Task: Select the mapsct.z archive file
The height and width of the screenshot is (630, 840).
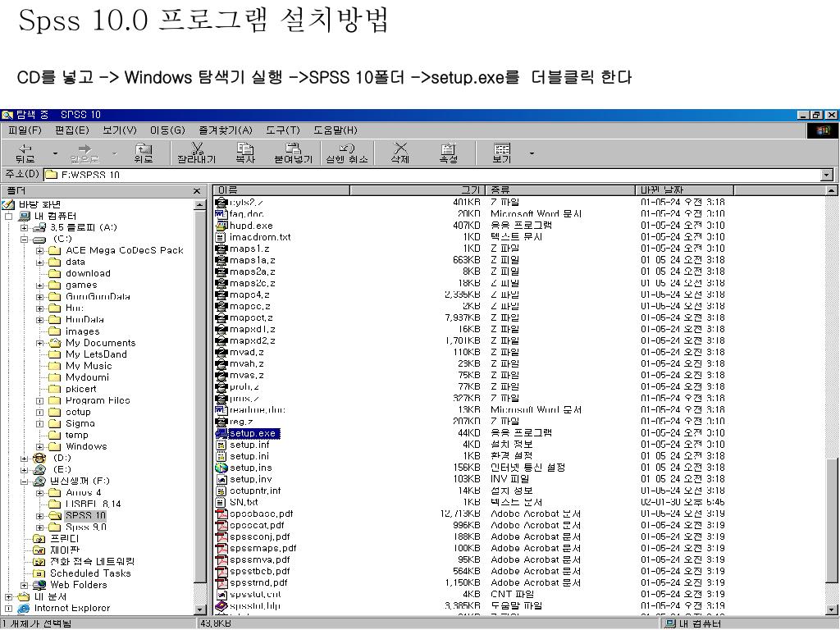Action: (x=251, y=317)
